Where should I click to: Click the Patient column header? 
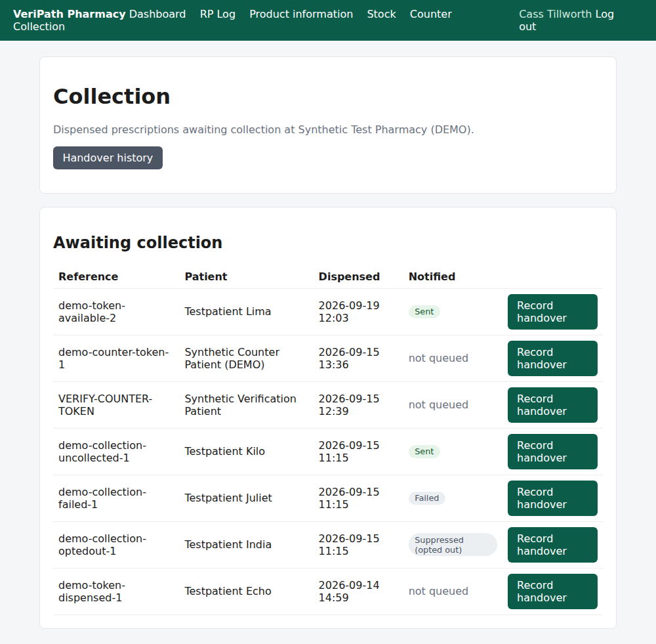[206, 276]
